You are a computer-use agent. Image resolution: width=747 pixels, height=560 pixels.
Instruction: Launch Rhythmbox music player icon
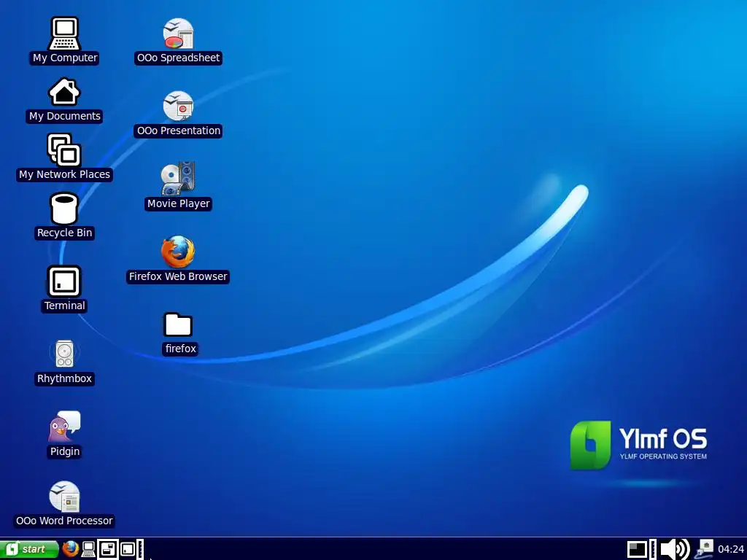(64, 354)
